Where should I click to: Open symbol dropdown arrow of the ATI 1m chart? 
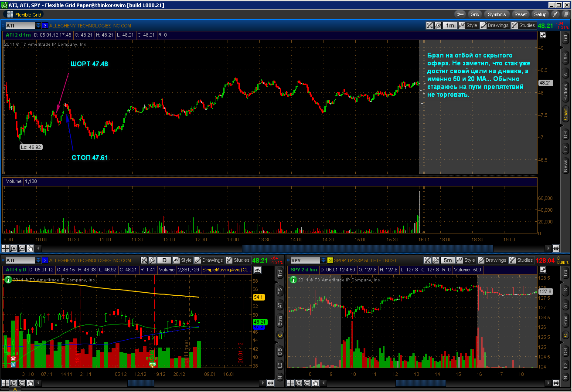point(38,26)
